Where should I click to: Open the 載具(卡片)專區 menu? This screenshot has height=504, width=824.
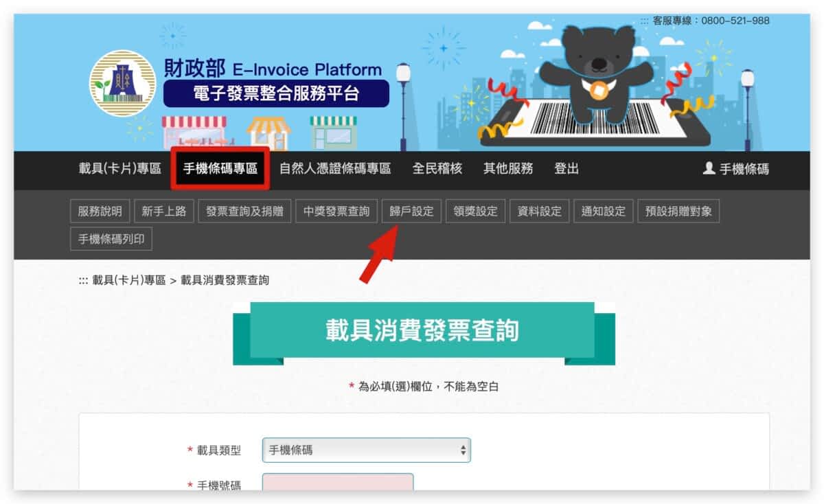point(119,169)
